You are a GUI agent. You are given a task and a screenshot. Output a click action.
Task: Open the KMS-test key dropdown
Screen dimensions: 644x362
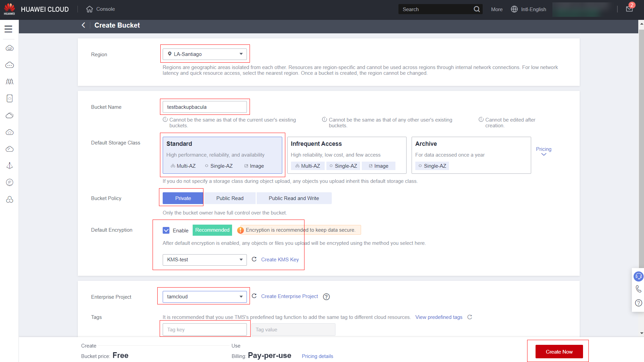tap(204, 260)
